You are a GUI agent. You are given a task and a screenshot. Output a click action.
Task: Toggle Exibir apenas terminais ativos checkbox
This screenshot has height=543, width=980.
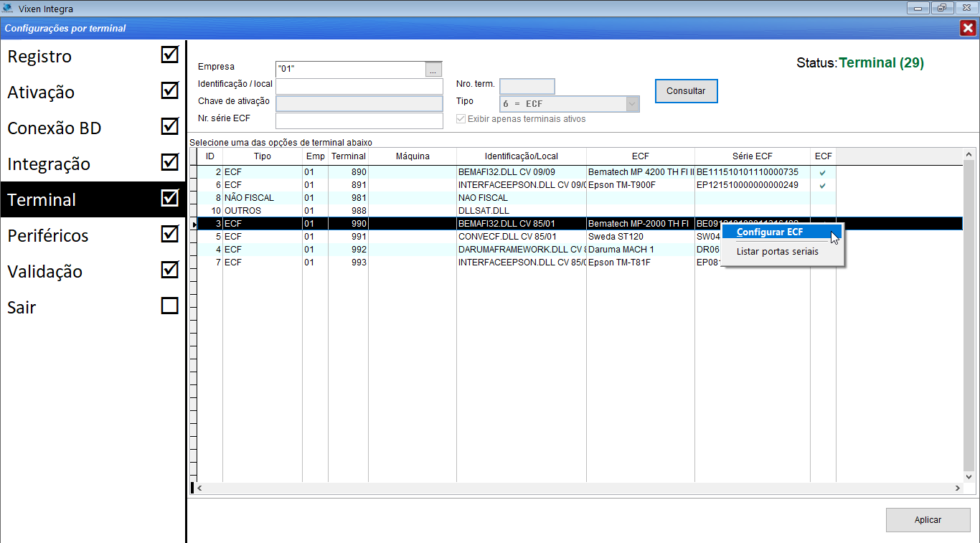pyautogui.click(x=461, y=119)
